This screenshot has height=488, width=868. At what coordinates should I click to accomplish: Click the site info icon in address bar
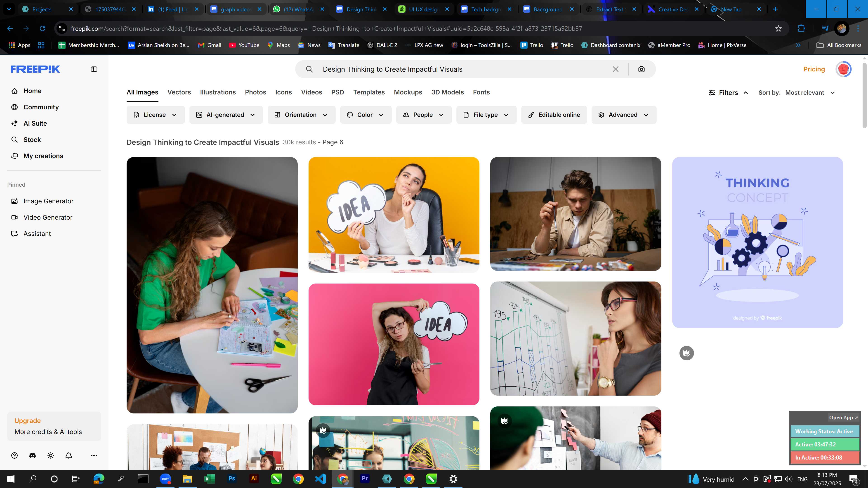(x=62, y=29)
